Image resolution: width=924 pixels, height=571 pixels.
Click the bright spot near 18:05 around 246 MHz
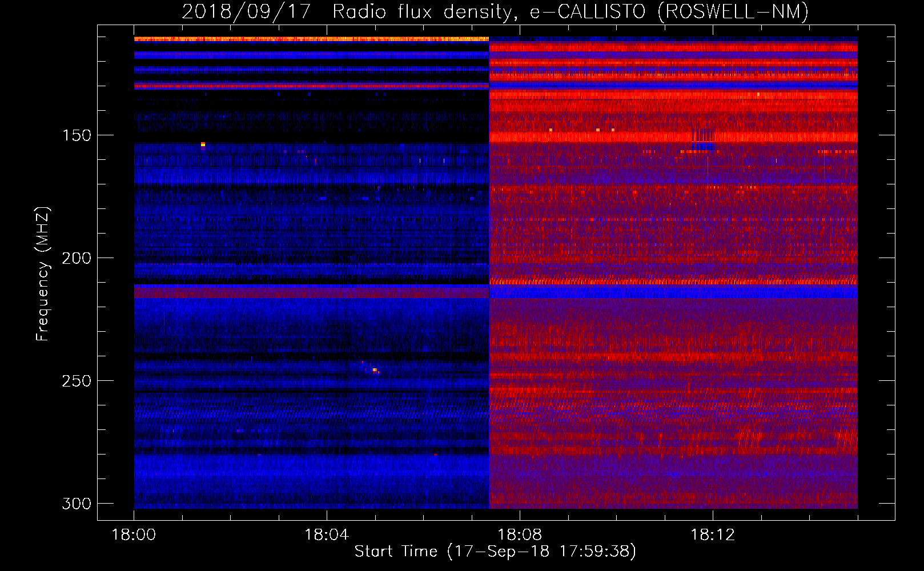(374, 370)
